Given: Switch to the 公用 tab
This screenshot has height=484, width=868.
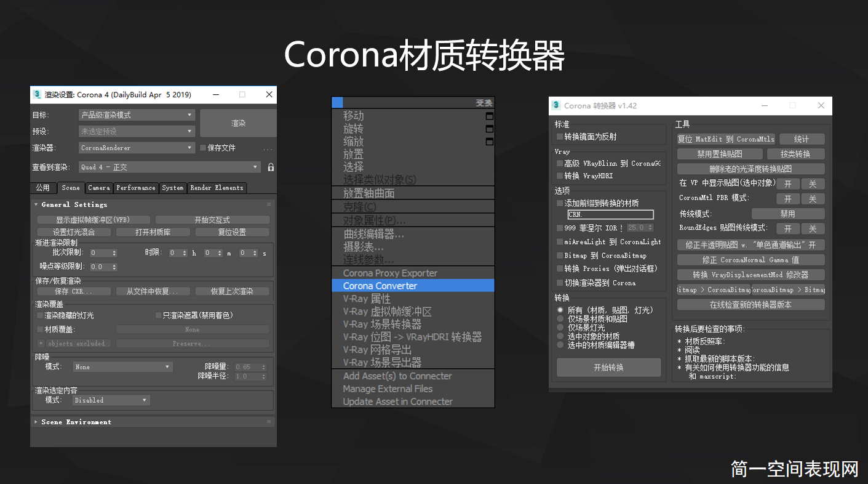Looking at the screenshot, I should tap(42, 188).
